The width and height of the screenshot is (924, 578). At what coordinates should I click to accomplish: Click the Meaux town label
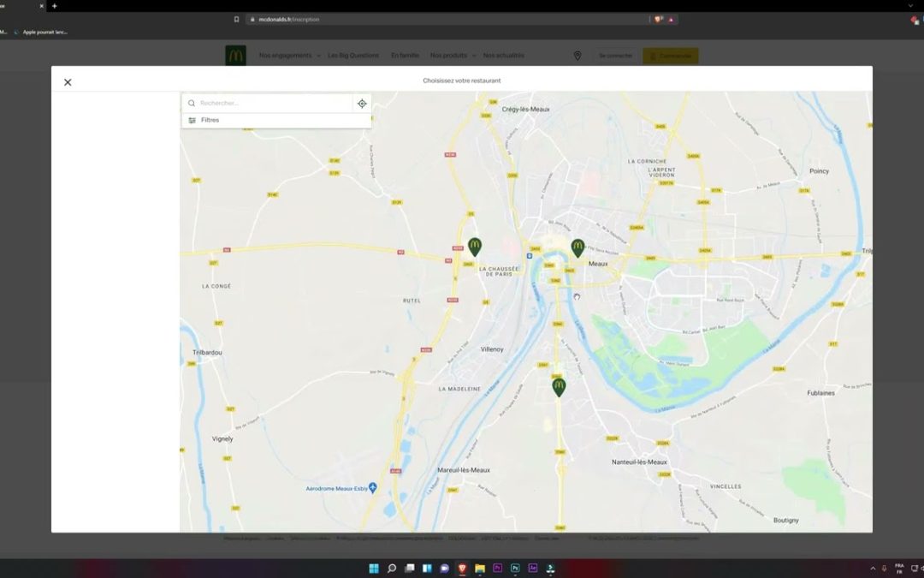597,264
